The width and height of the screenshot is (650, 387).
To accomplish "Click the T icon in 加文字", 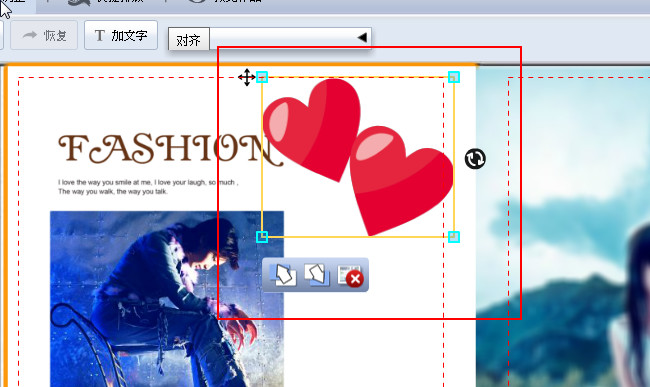I will [99, 36].
